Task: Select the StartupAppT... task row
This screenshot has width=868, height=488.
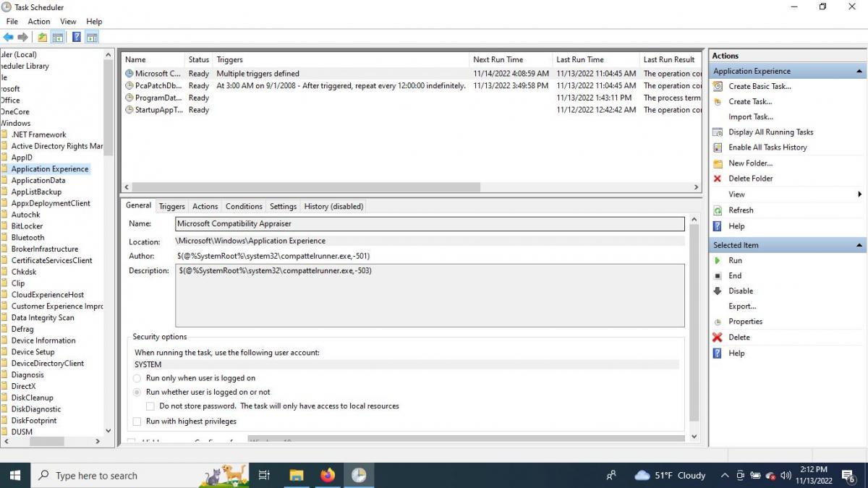Action: click(x=412, y=110)
